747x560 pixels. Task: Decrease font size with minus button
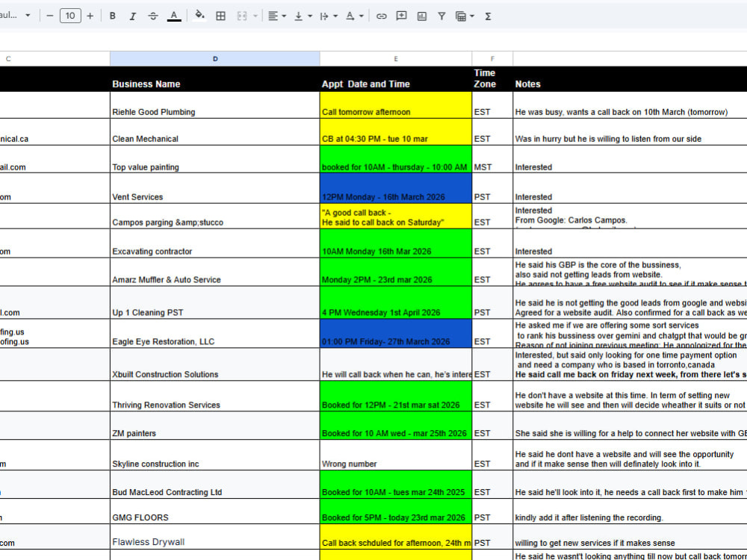(49, 16)
